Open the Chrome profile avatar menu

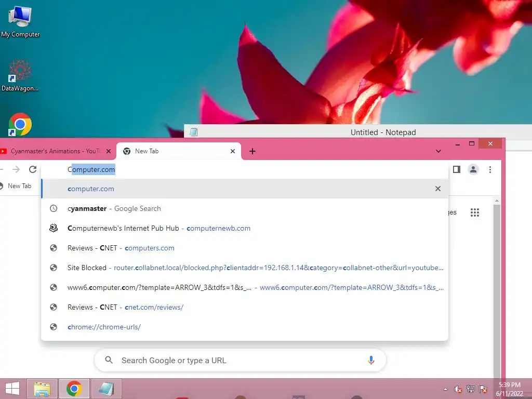[x=473, y=169]
